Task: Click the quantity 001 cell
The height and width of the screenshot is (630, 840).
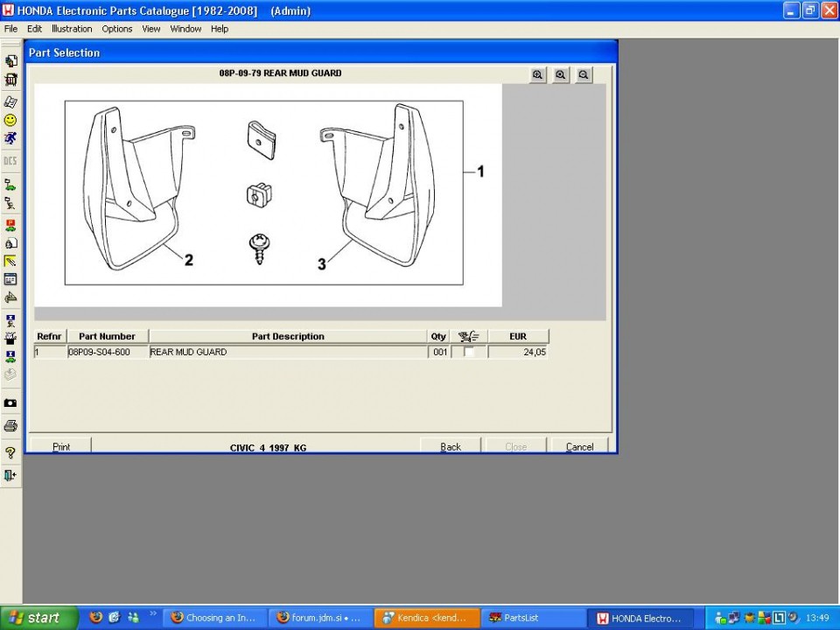Action: tap(438, 352)
